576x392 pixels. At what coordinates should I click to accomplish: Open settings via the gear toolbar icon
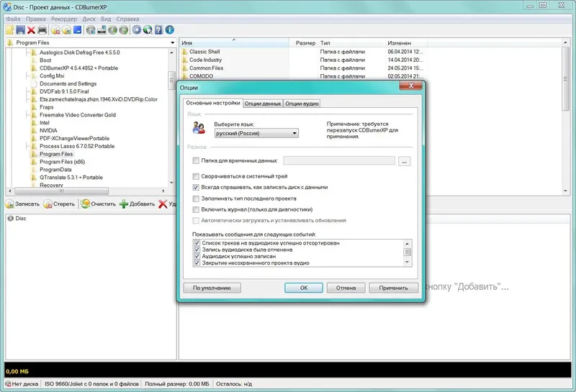point(137,30)
